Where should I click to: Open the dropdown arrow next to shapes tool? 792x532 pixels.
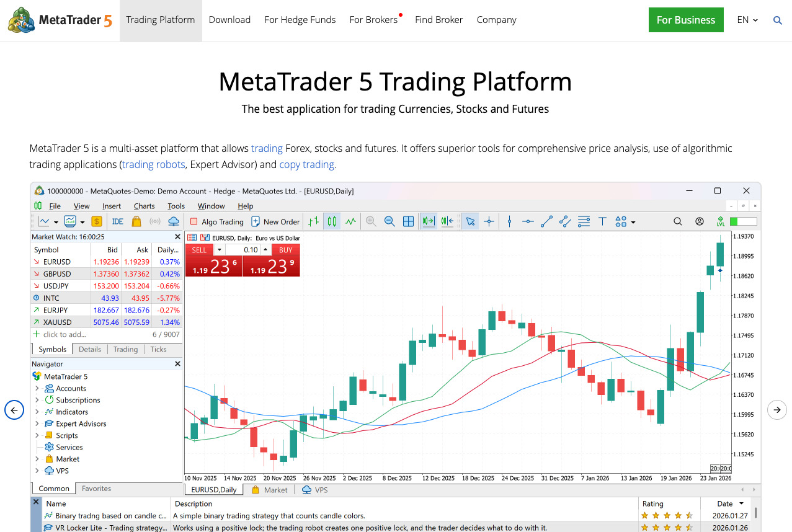633,222
